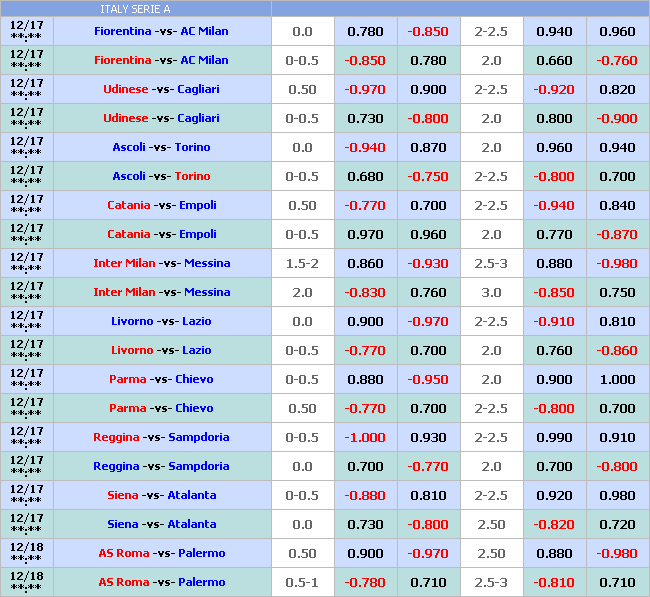Click 0.970 odds in Catania vs Empoli row
Viewport: 650px width, 597px height.
click(x=365, y=235)
